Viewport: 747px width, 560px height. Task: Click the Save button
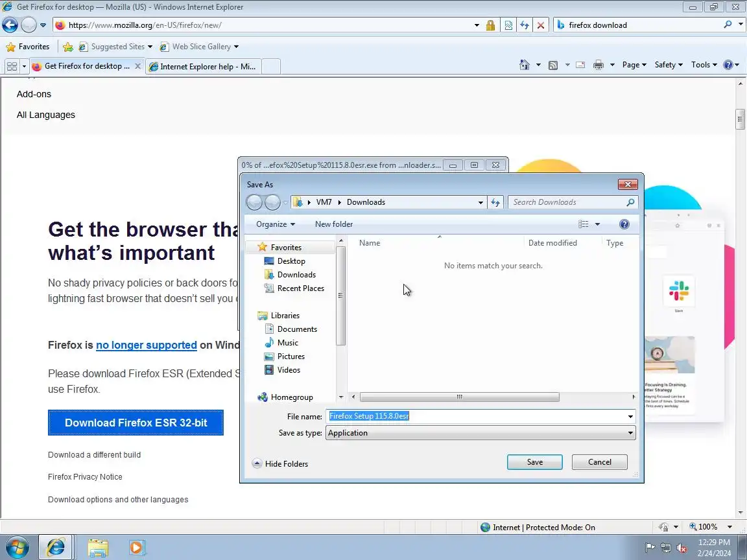(x=534, y=462)
